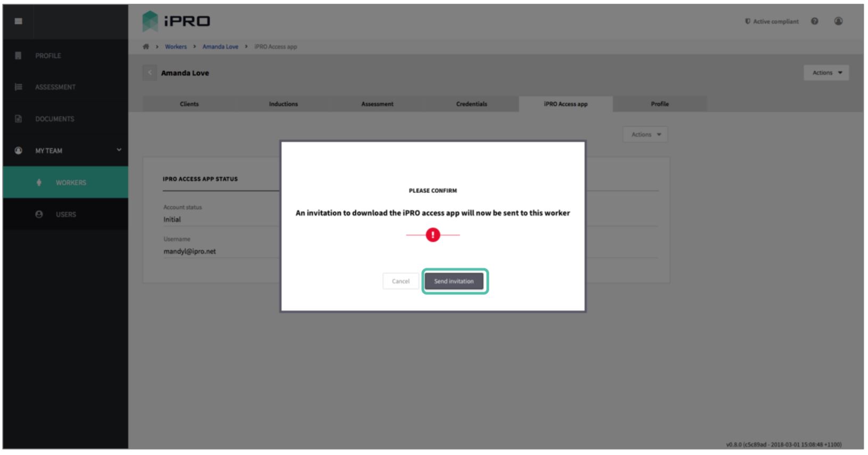The image size is (868, 455).
Task: Switch to the iPRO Access app tab
Action: 566,104
